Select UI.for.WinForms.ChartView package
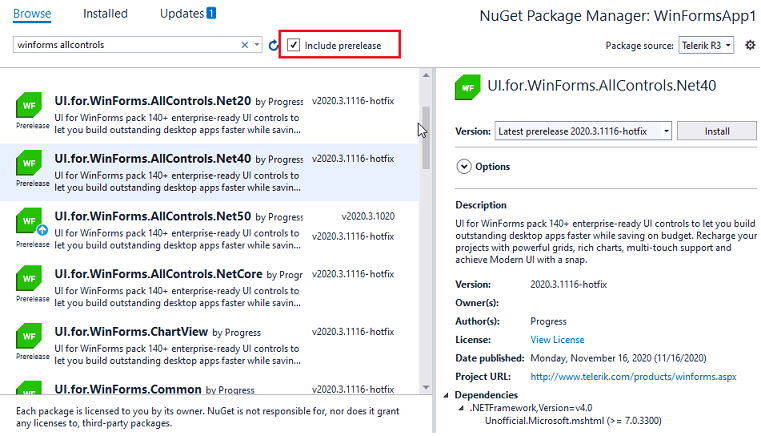761x436 pixels. 209,346
